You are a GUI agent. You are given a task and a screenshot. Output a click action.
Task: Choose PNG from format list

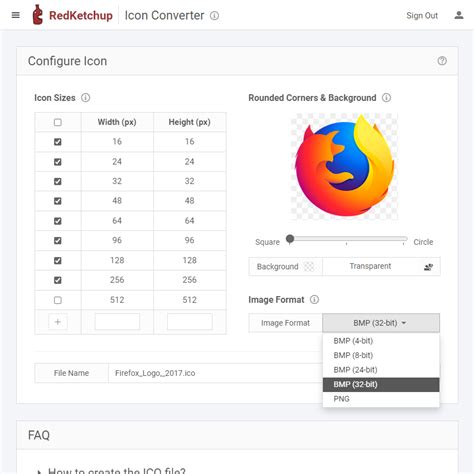[381, 399]
